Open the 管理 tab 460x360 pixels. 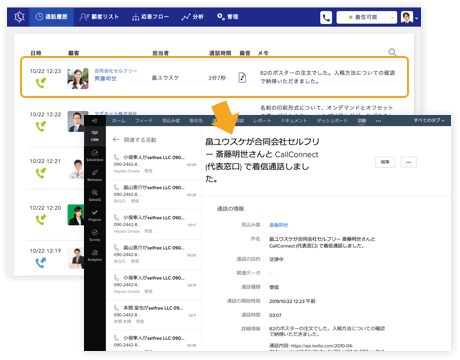[x=228, y=17]
